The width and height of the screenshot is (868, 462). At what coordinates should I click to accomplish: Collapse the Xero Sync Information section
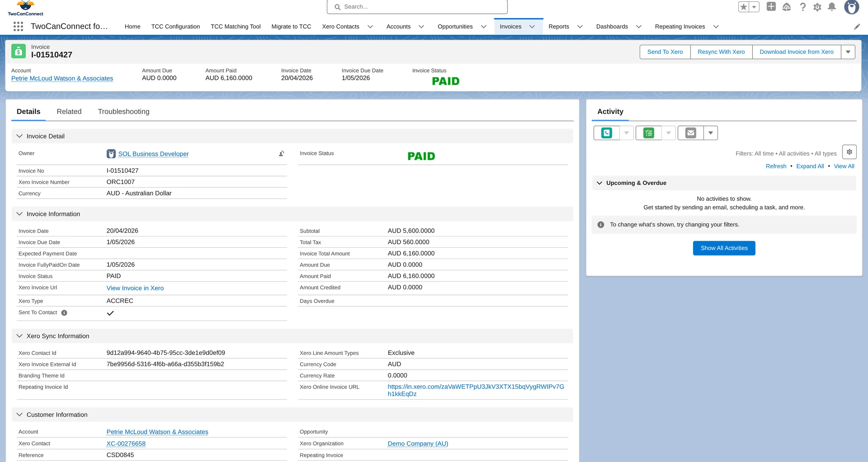tap(20, 336)
